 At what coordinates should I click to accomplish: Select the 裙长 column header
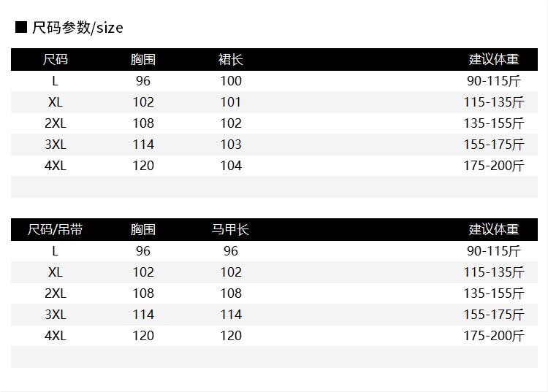pyautogui.click(x=231, y=60)
